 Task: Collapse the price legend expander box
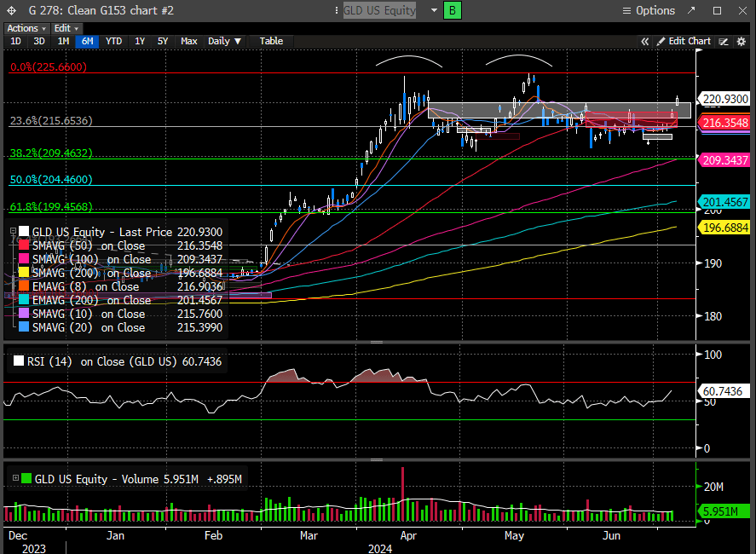click(14, 232)
